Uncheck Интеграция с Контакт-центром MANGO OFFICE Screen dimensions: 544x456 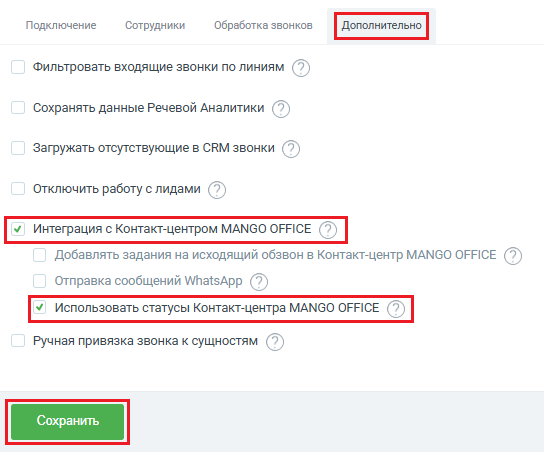pos(18,229)
